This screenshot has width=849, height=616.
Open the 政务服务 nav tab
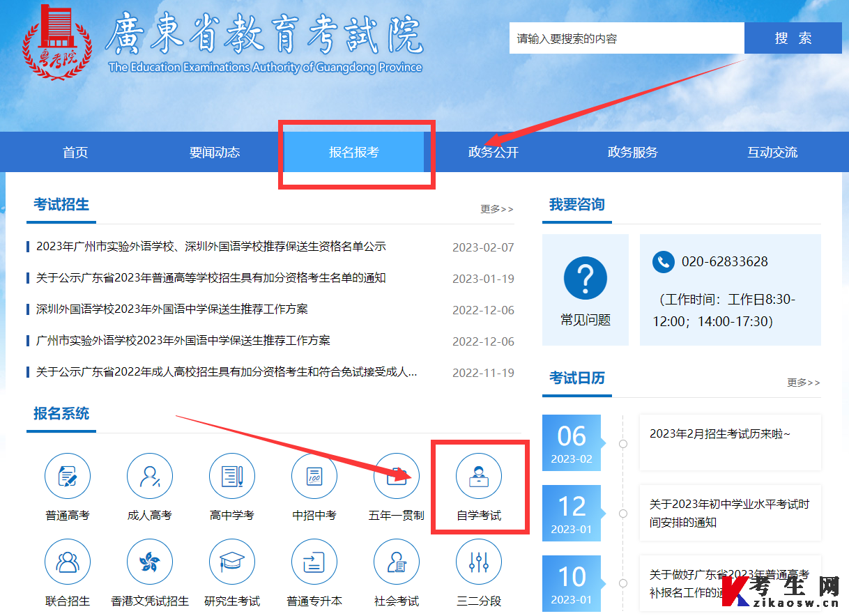pyautogui.click(x=633, y=152)
